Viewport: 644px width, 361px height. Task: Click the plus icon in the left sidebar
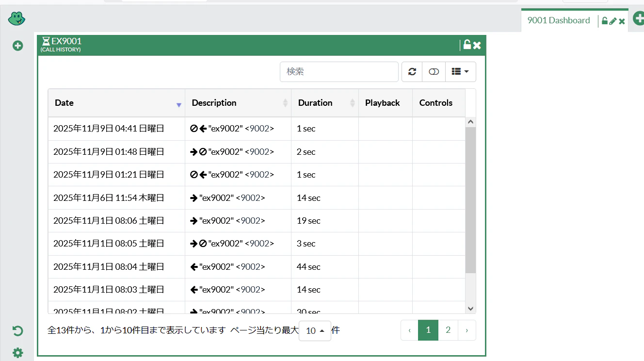point(17,46)
